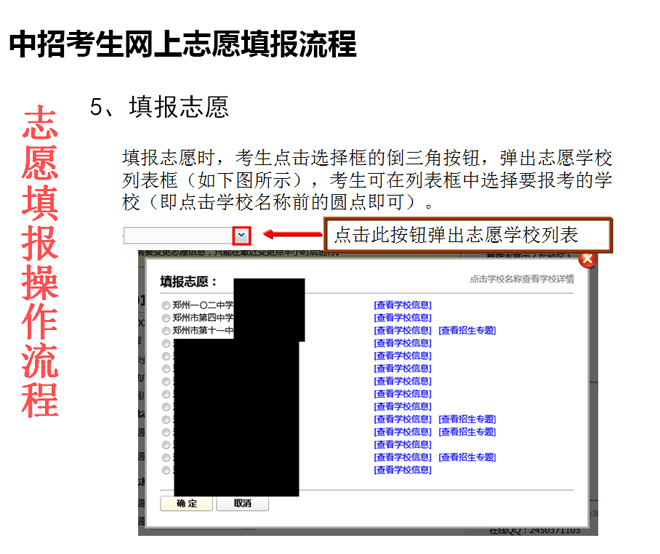Pick the 郑州市第十一中 radio button
Screen dimensions: 660x554
[x=166, y=330]
